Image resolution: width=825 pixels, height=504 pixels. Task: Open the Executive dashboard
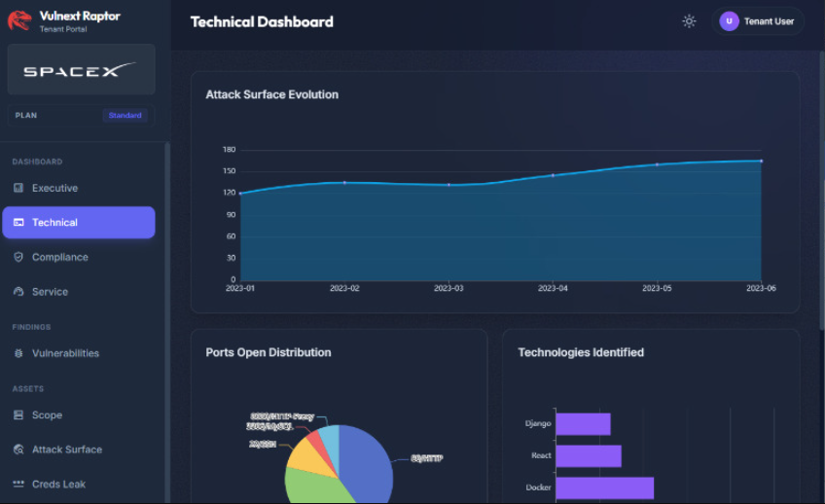tap(79, 188)
